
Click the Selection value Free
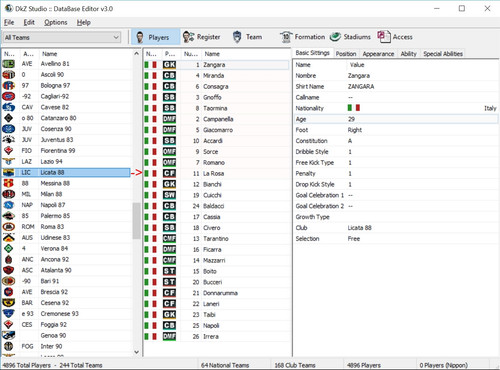coord(354,239)
